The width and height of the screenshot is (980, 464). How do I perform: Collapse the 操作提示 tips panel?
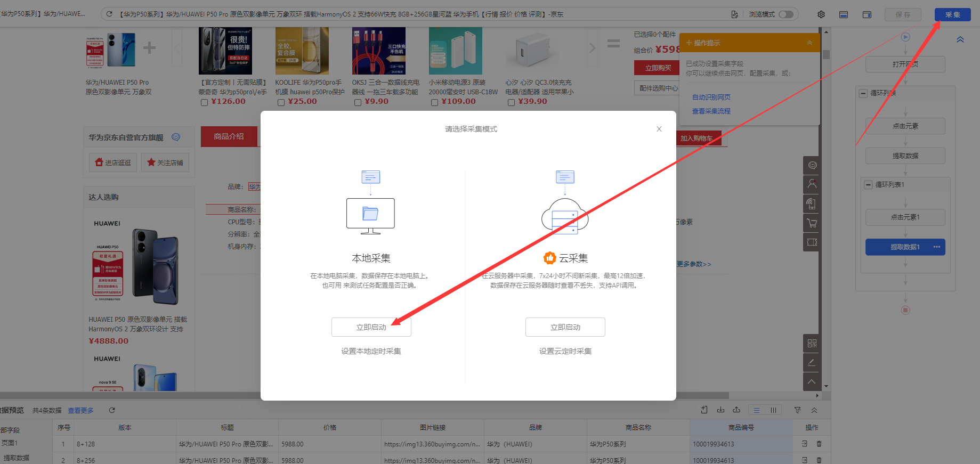(809, 43)
